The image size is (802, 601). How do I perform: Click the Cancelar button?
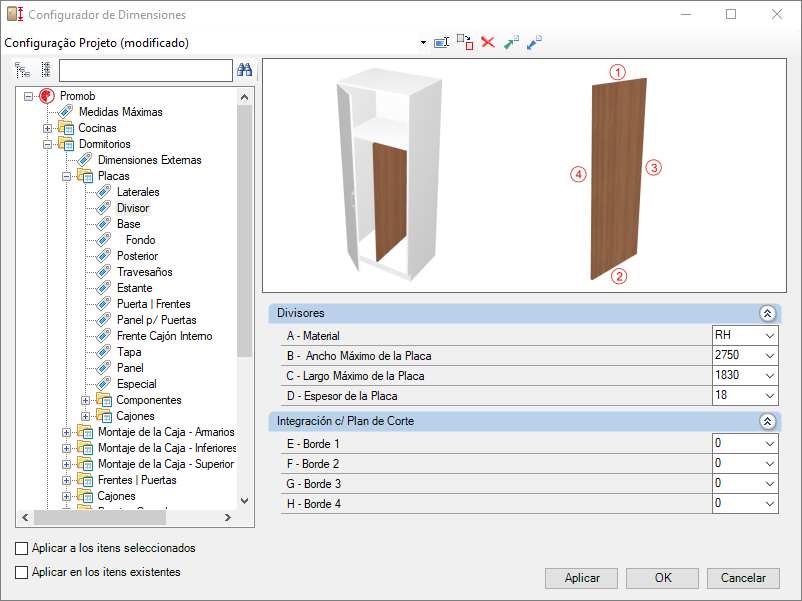pos(743,578)
